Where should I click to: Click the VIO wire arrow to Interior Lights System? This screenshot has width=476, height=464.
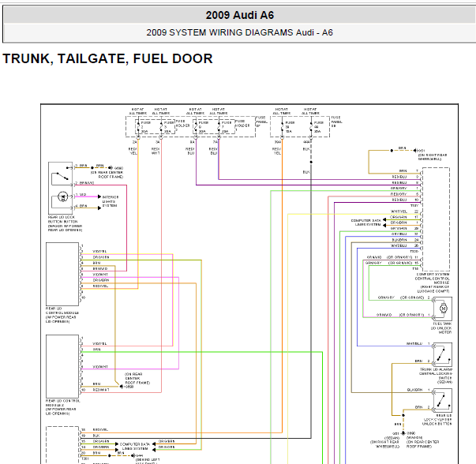coord(99,196)
